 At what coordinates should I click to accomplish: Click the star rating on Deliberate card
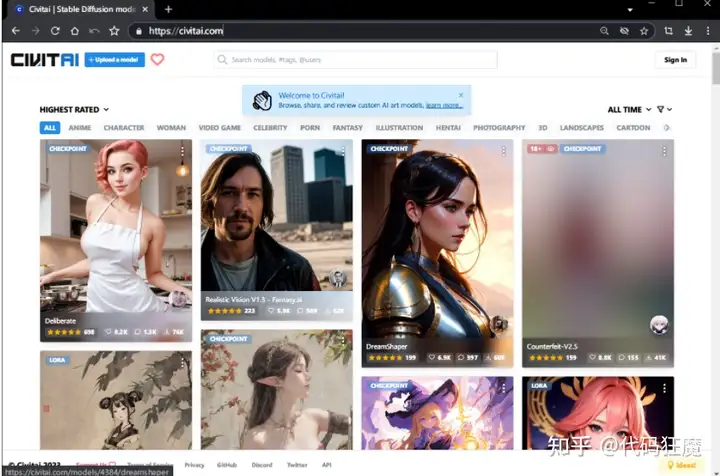point(70,331)
